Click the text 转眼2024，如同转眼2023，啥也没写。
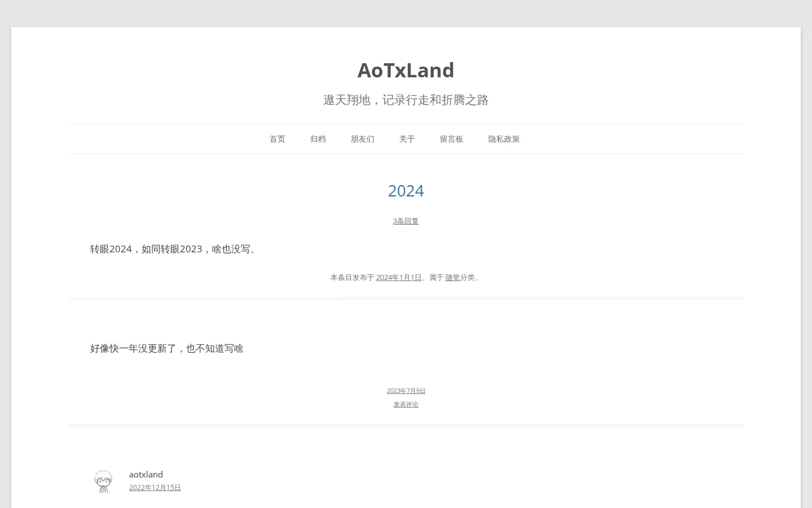This screenshot has width=812, height=508. coord(175,249)
